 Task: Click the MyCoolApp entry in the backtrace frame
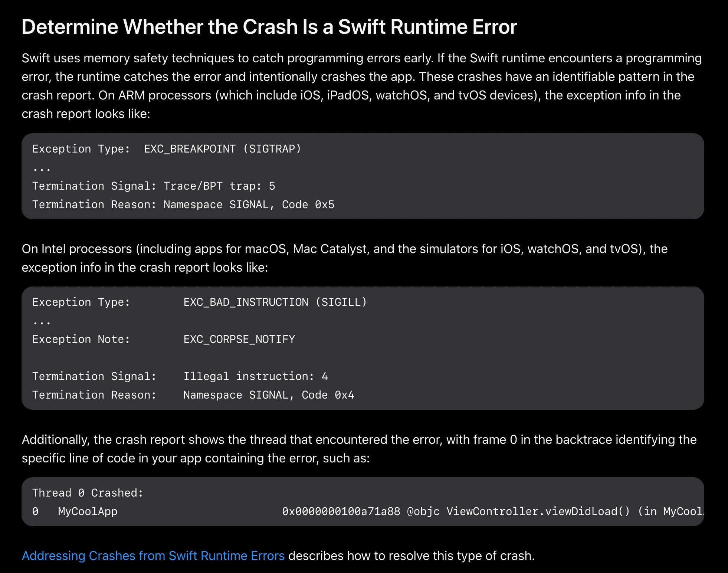88,511
